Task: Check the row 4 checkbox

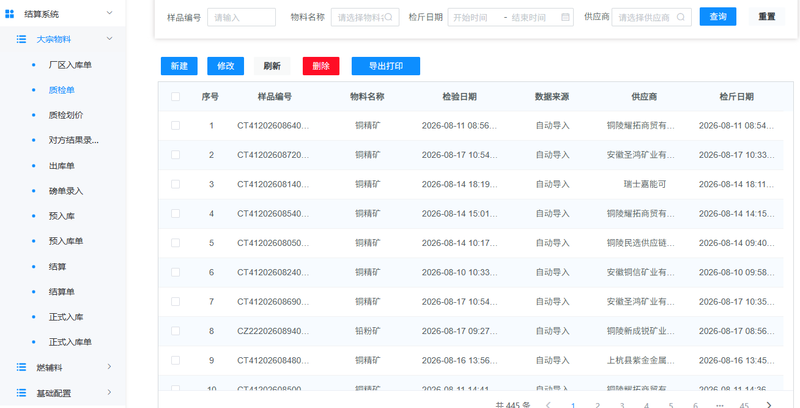Action: 176,213
